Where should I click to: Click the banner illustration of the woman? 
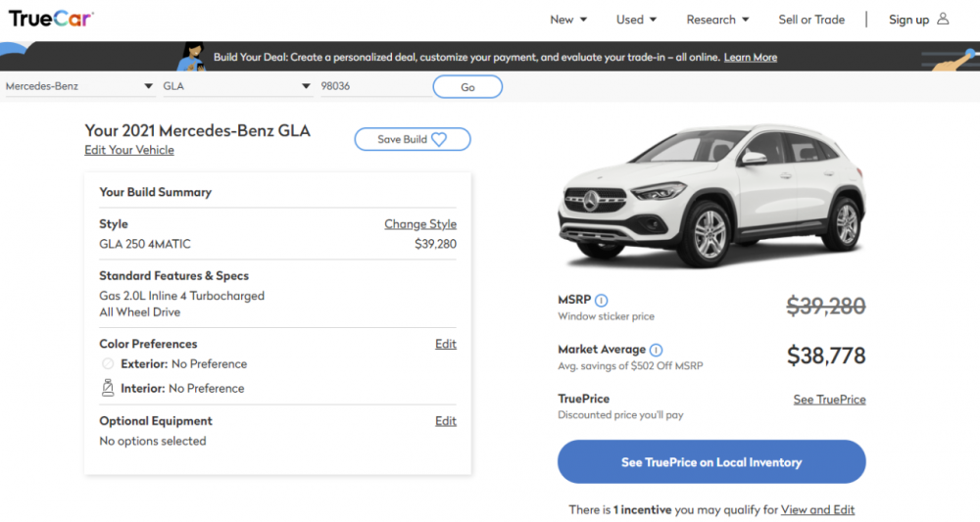coord(191,57)
